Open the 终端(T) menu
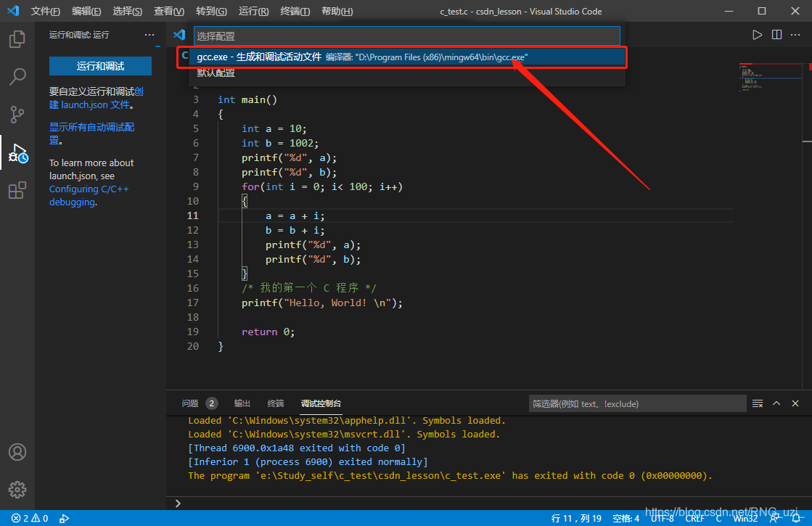The image size is (812, 526). (295, 12)
